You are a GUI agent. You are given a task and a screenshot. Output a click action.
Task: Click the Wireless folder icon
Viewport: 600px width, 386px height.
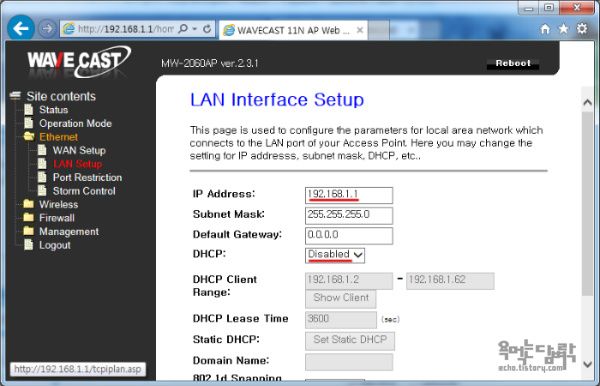[x=29, y=204]
